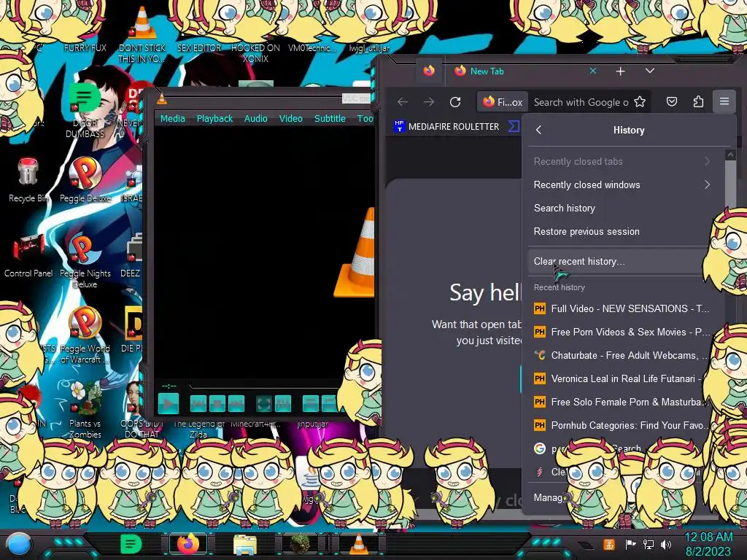Open Action Center flag tray icon
Image resolution: width=747 pixels, height=560 pixels.
(x=630, y=544)
